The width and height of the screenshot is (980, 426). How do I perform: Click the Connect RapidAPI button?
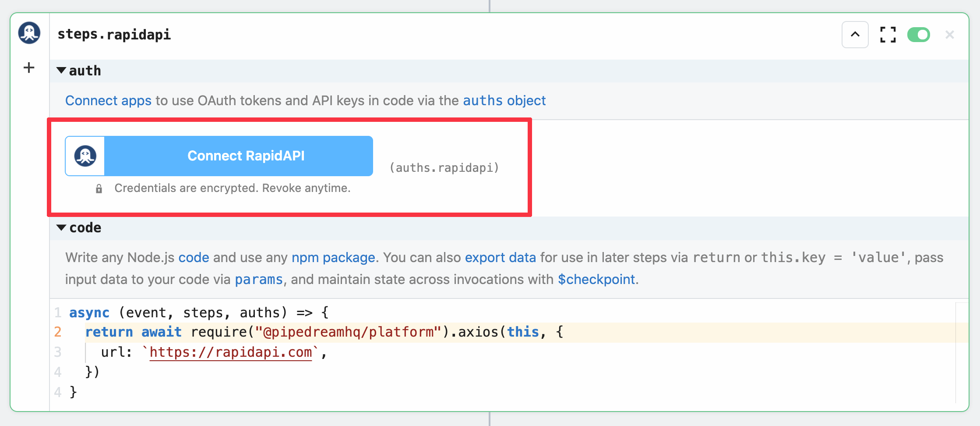(x=219, y=156)
